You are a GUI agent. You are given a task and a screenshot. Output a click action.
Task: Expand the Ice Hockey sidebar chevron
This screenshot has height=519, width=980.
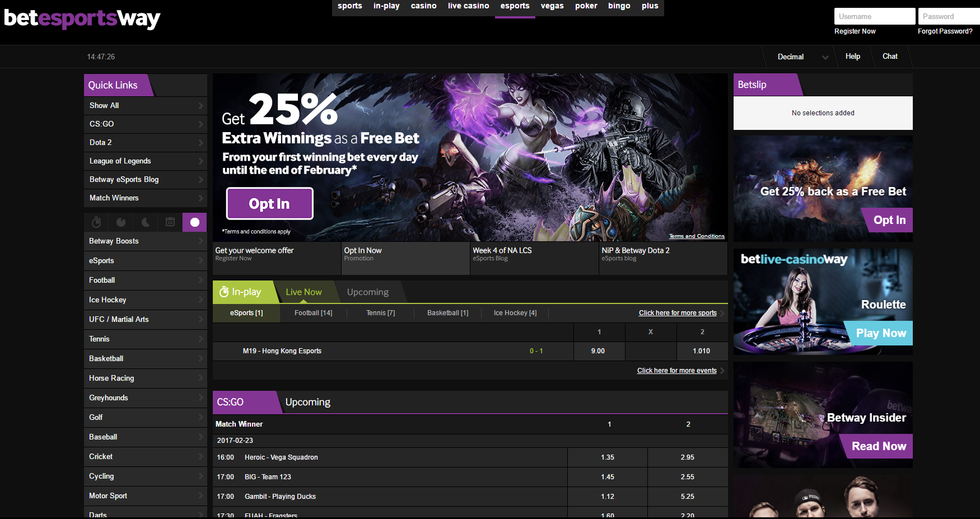click(201, 300)
